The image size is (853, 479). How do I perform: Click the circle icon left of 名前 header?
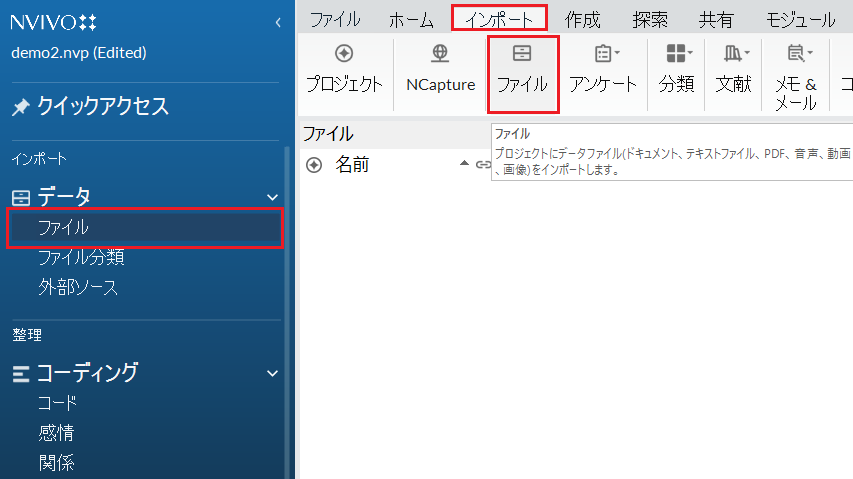(314, 165)
